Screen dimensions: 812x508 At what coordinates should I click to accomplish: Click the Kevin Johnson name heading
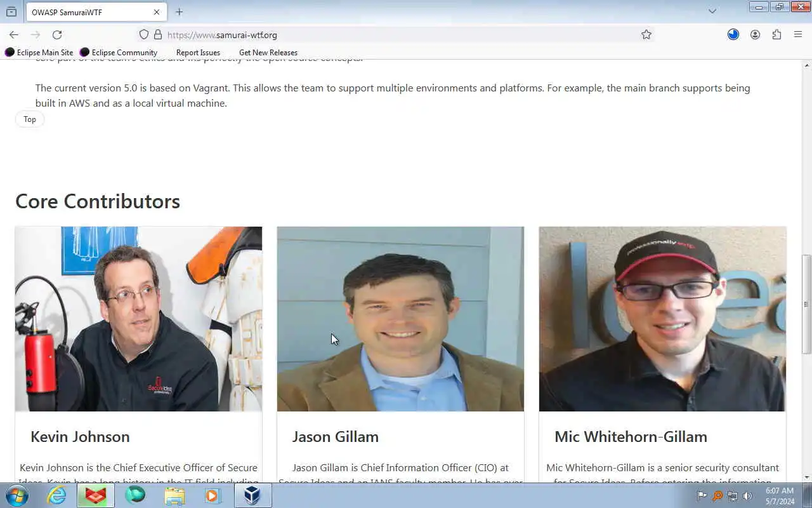tap(80, 437)
